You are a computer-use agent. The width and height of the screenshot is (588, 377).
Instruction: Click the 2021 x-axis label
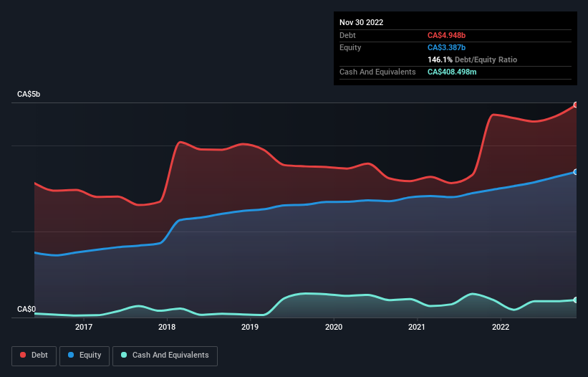[x=417, y=327]
